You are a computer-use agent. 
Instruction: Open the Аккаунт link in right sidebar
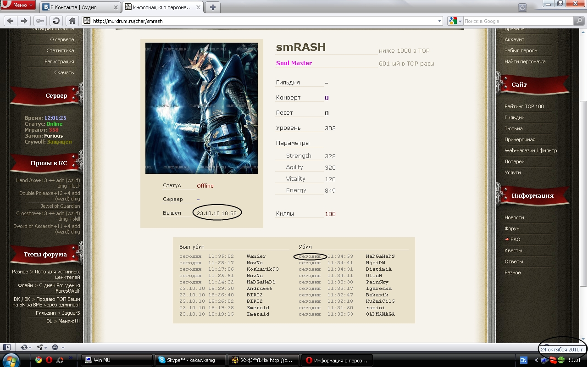pyautogui.click(x=514, y=39)
